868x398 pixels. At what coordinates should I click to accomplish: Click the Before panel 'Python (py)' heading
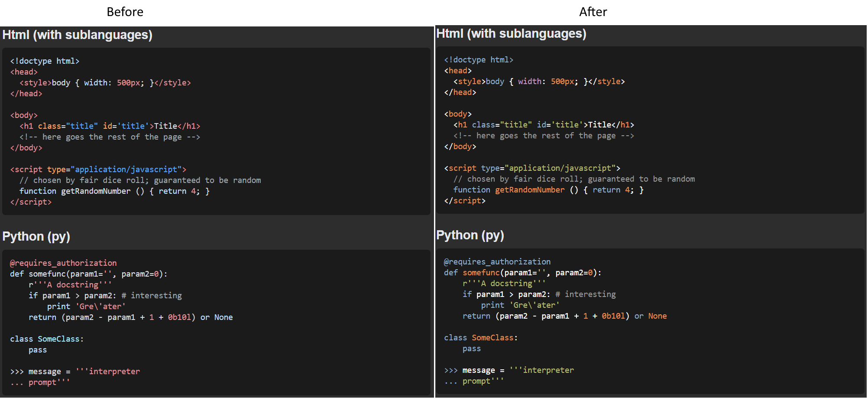36,236
